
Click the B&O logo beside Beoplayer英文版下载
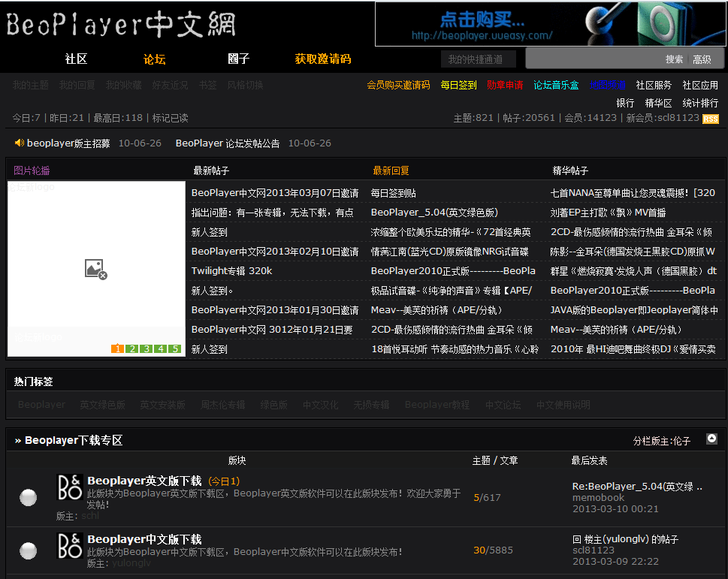pos(70,487)
